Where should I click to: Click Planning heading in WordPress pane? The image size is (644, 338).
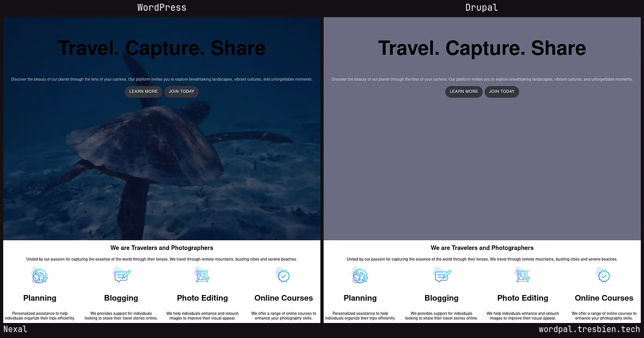tap(40, 298)
